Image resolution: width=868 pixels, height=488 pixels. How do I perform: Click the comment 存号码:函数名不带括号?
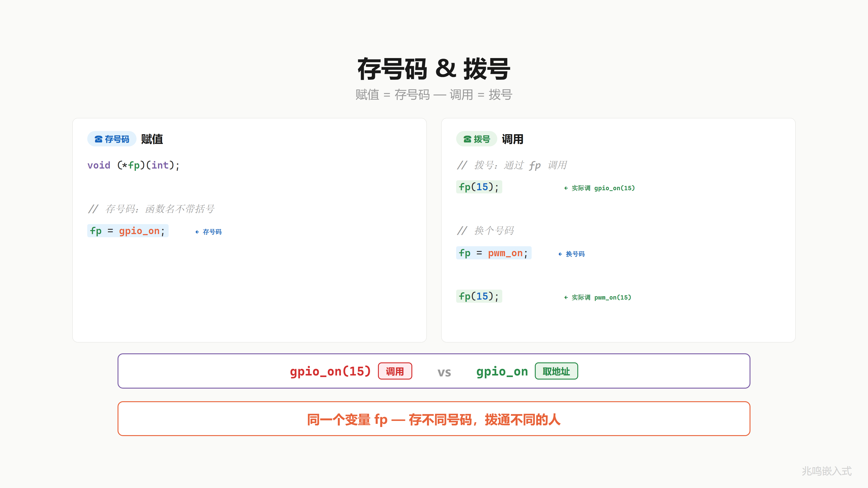151,209
